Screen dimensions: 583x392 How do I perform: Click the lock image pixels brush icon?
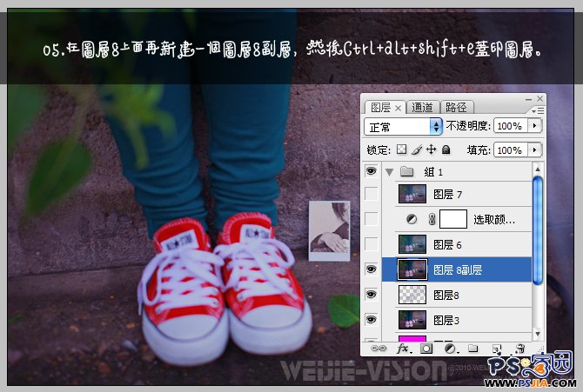[416, 150]
